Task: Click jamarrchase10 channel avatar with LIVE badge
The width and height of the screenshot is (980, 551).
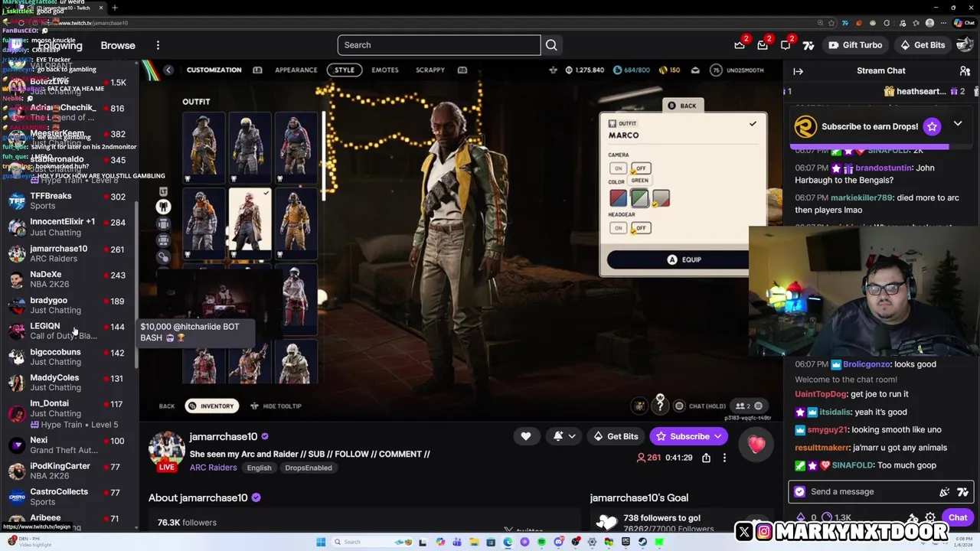Action: click(166, 452)
